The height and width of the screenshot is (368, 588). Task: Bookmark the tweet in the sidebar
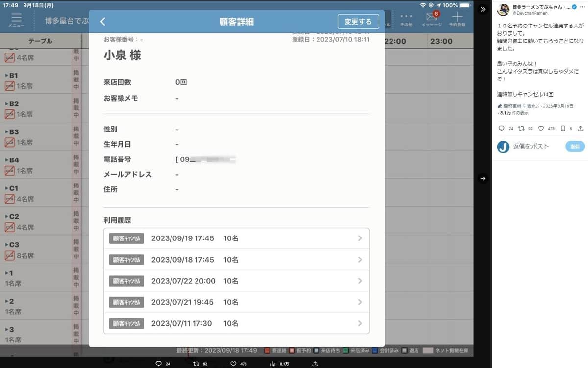tap(563, 128)
